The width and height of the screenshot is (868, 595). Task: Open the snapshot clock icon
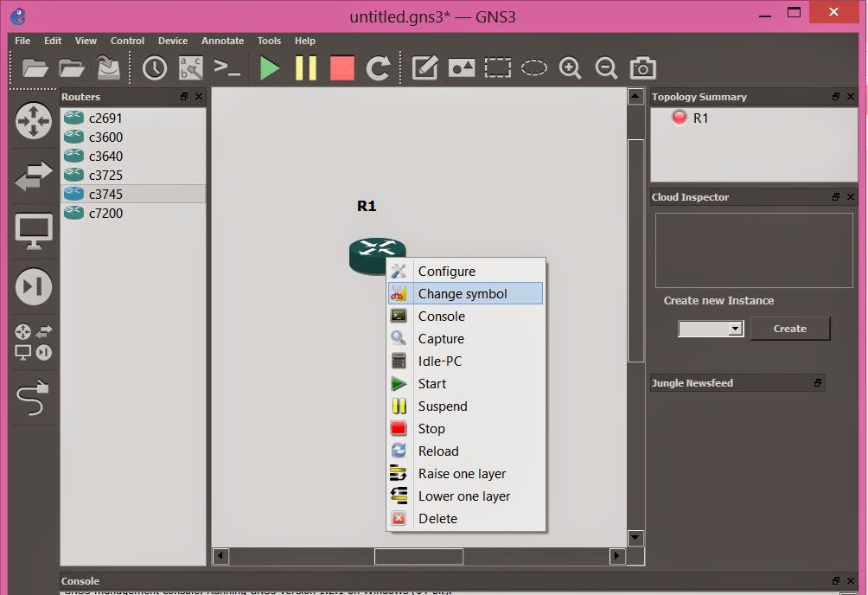point(155,68)
